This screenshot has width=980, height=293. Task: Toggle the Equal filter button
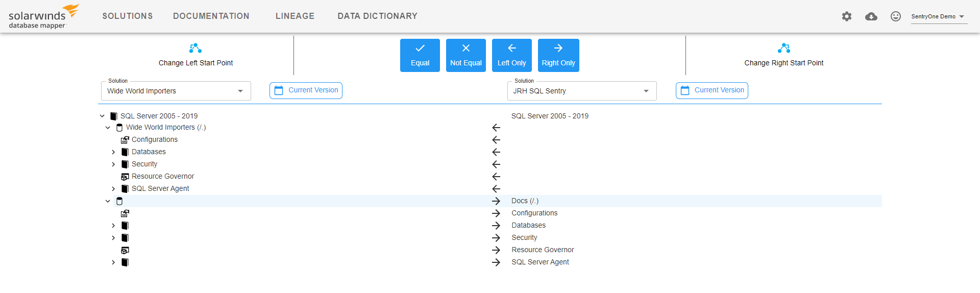tap(420, 55)
